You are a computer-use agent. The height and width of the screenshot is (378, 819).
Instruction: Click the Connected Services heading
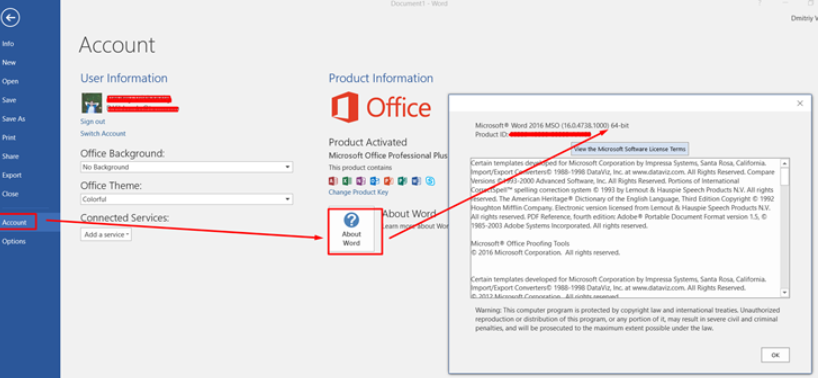(124, 218)
